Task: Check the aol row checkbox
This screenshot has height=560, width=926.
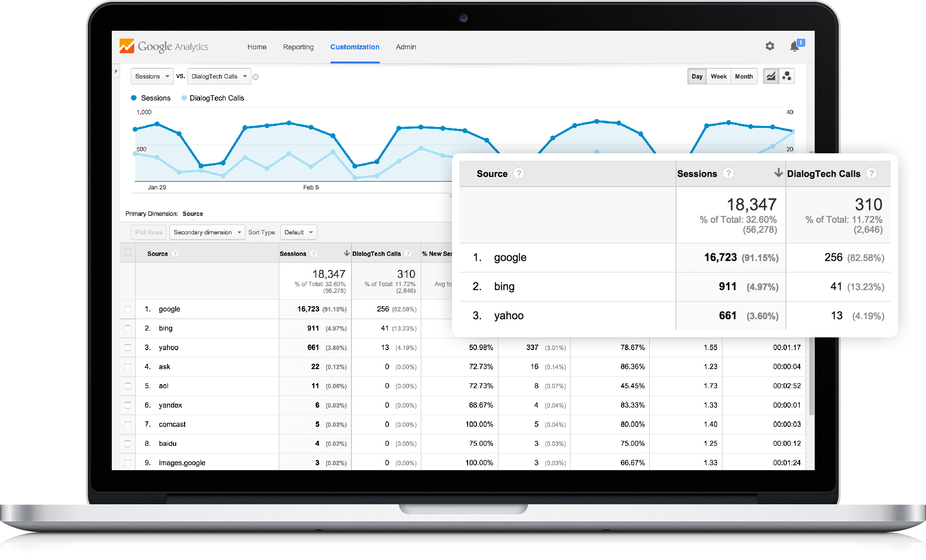Action: (x=127, y=386)
